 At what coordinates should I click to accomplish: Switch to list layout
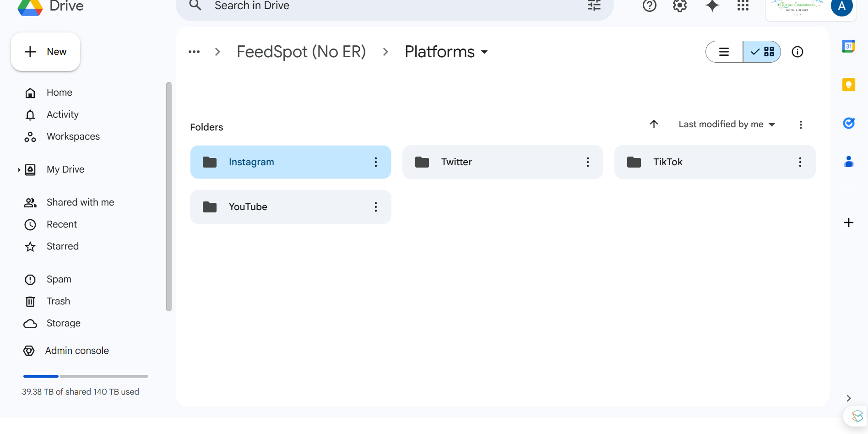[x=724, y=52]
